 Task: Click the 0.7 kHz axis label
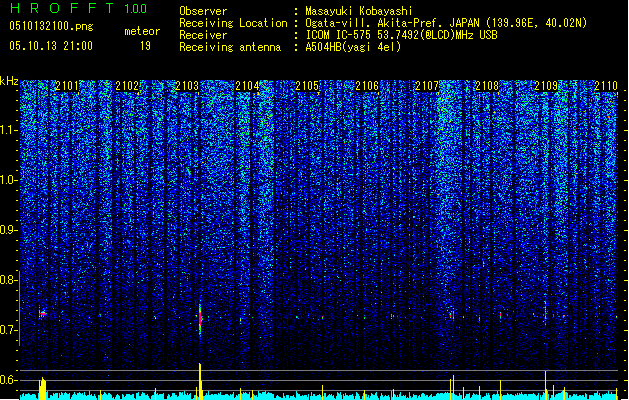(9, 330)
